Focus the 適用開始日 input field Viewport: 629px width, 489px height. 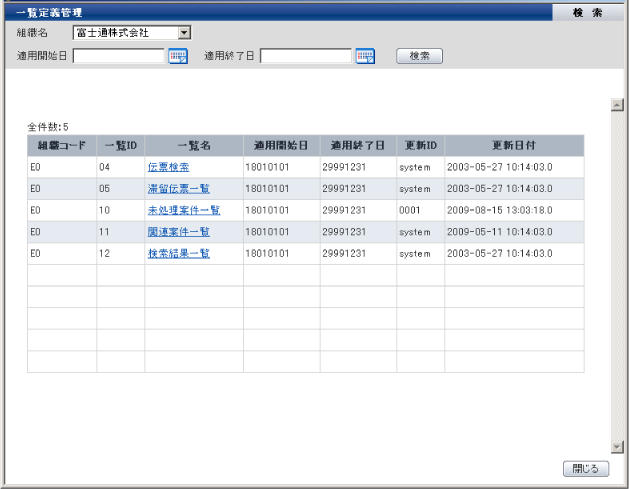[x=119, y=56]
